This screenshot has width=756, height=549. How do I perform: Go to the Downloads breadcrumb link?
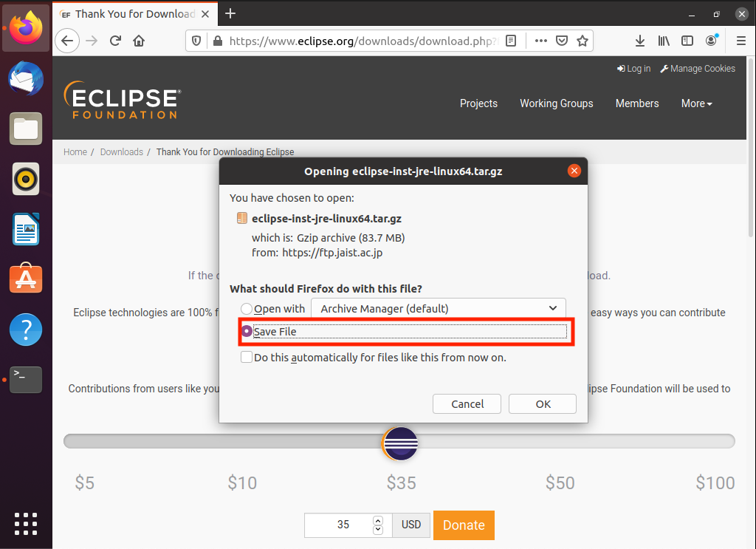[x=122, y=152]
